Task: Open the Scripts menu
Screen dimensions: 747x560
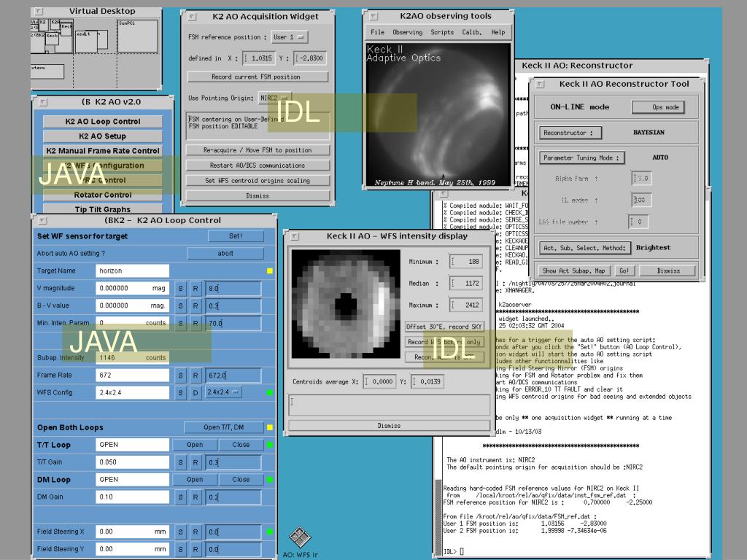Action: click(x=442, y=32)
